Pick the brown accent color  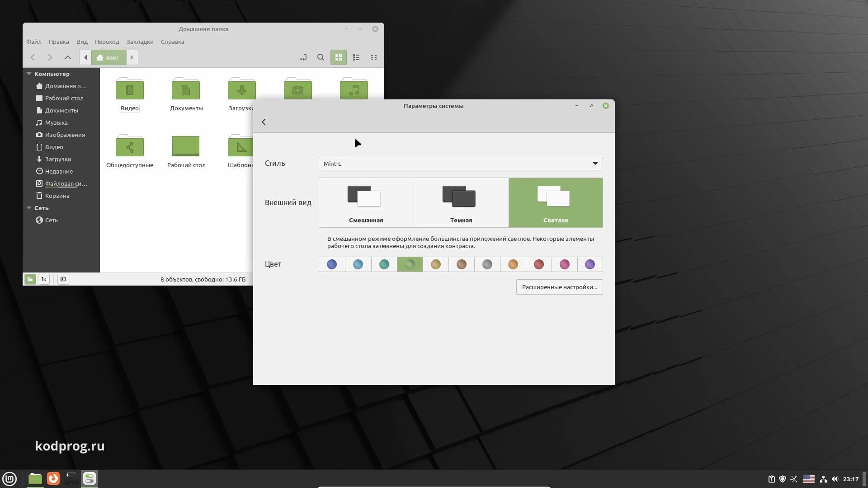pyautogui.click(x=462, y=264)
